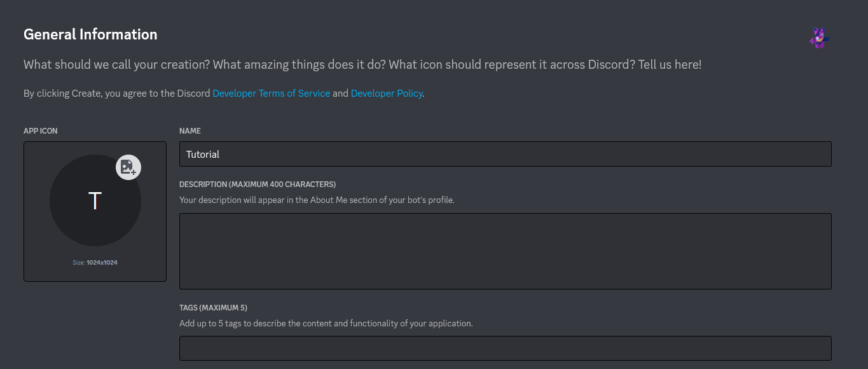The image size is (868, 369).
Task: Click the 'Add up to 5 tags' helper text
Action: tap(326, 323)
